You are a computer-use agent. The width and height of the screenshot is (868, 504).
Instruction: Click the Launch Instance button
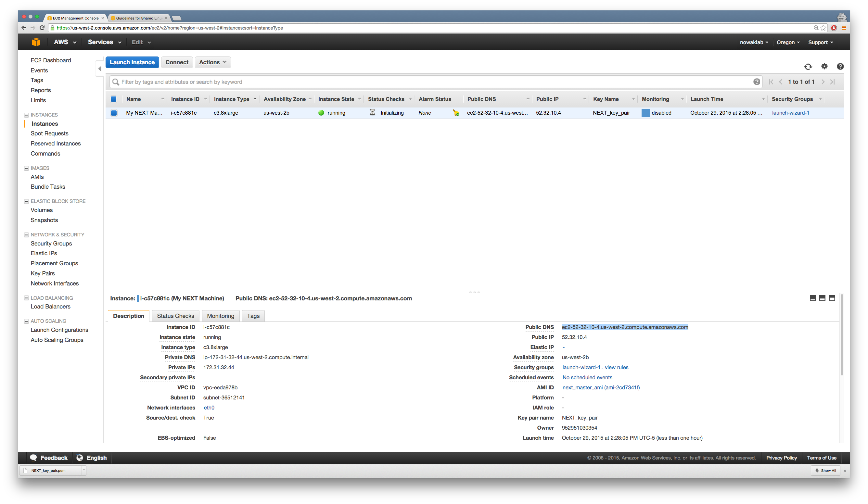click(x=132, y=62)
